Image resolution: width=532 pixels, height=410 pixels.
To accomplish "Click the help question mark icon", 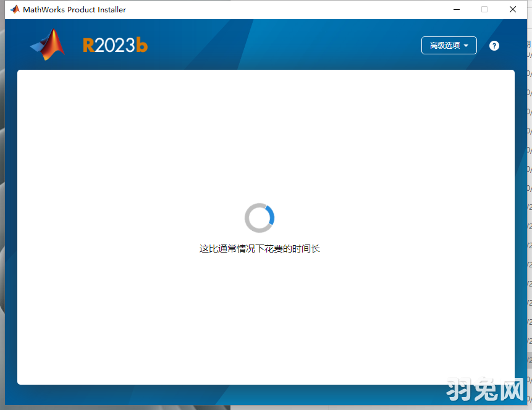I will pos(494,46).
